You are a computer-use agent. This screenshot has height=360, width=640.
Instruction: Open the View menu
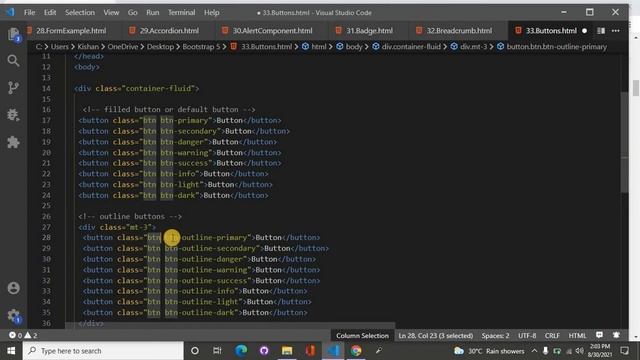tap(111, 13)
